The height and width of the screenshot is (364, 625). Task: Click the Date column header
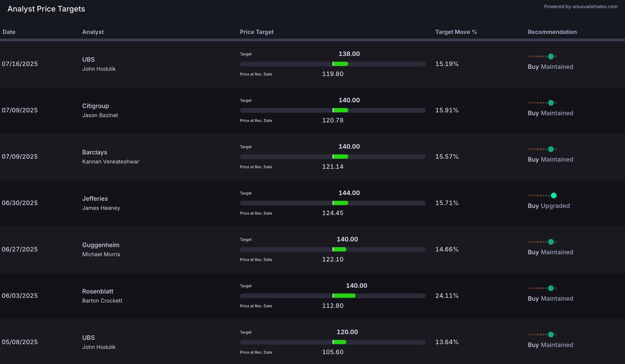tap(9, 32)
